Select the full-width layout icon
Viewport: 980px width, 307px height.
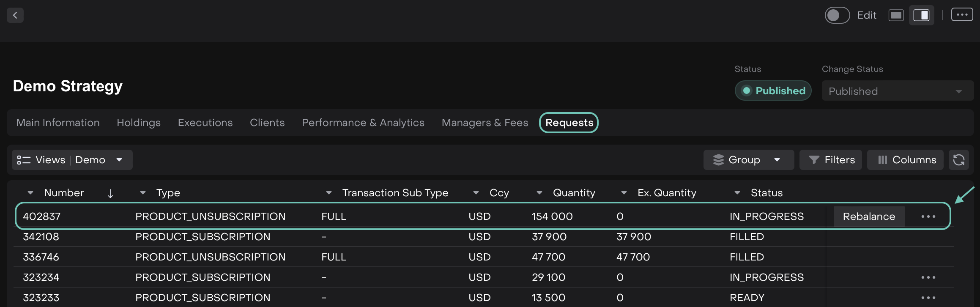896,15
